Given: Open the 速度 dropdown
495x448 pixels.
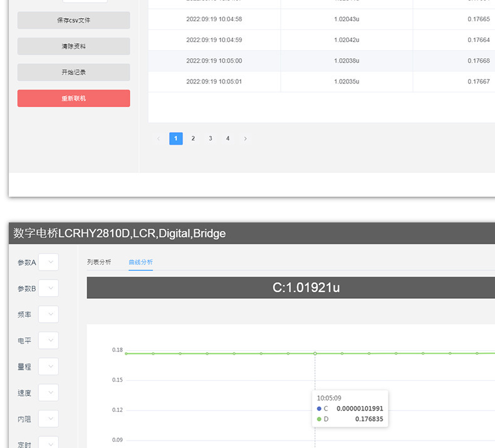Looking at the screenshot, I should (x=49, y=392).
